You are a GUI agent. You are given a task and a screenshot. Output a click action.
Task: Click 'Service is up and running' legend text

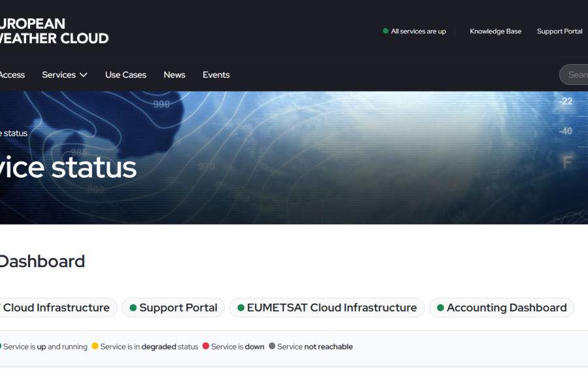[x=45, y=347]
